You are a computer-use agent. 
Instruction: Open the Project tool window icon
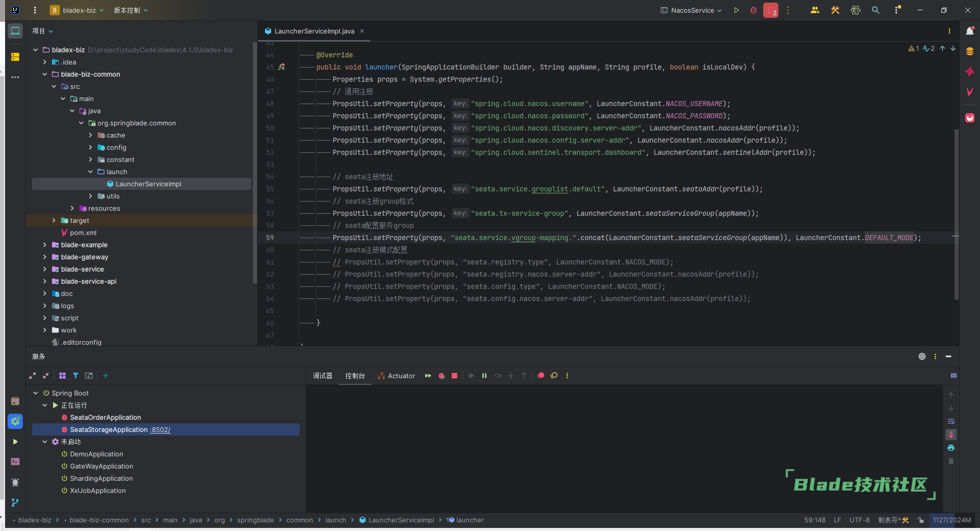[15, 31]
